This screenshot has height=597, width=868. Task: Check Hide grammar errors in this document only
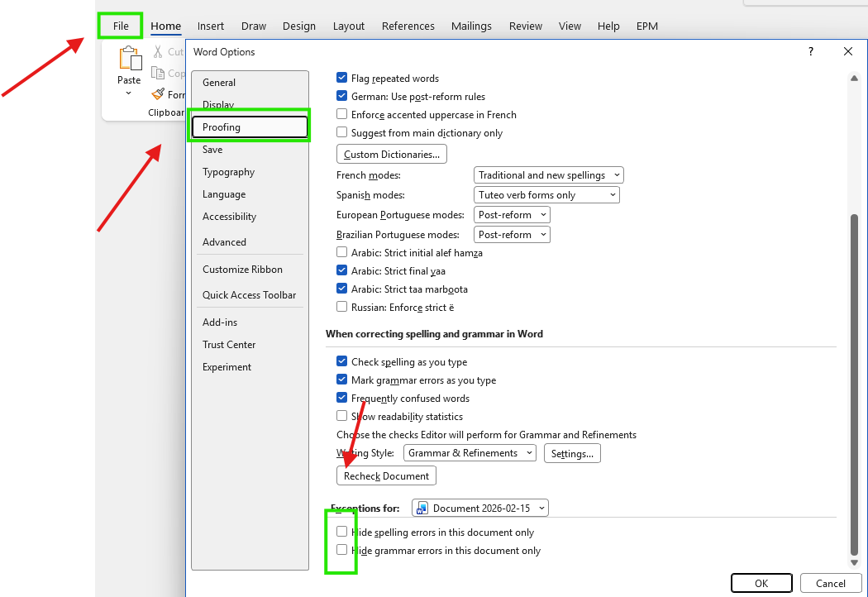point(341,550)
